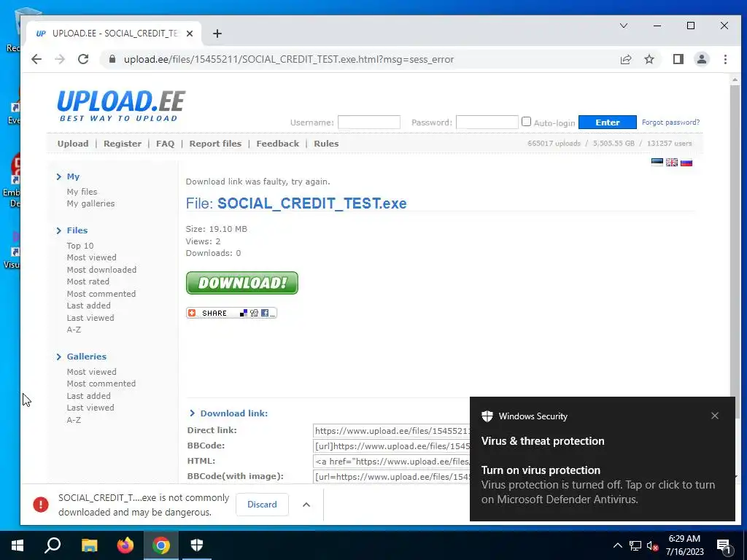Select the HTML code text field
Viewport: 747px width, 560px height.
[392, 462]
